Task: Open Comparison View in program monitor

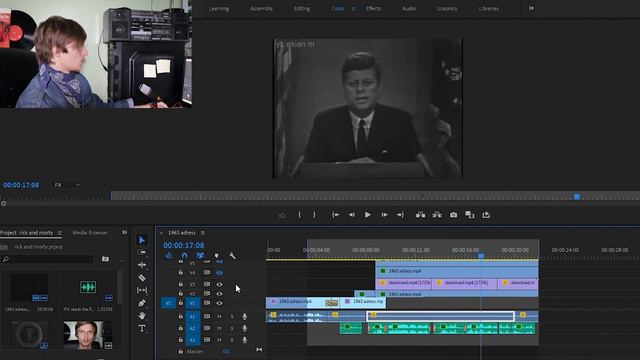Action: [470, 215]
